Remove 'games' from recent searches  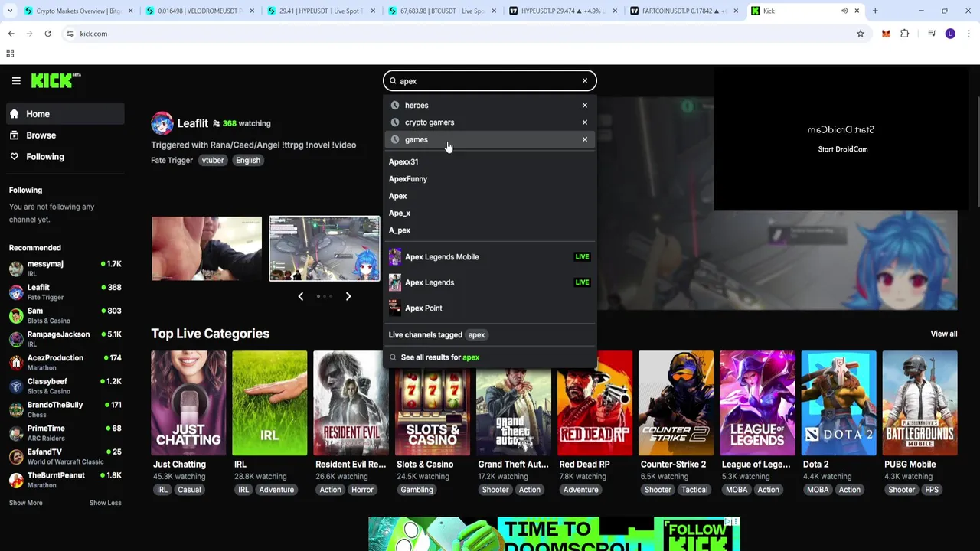584,139
